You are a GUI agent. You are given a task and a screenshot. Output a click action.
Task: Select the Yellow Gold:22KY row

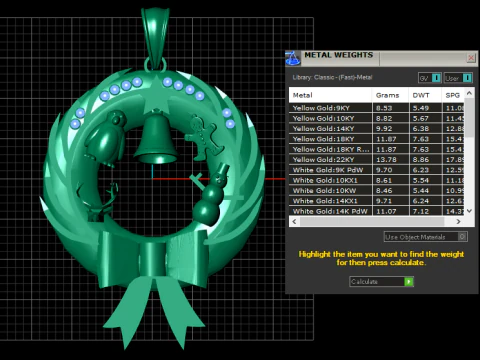(377, 160)
